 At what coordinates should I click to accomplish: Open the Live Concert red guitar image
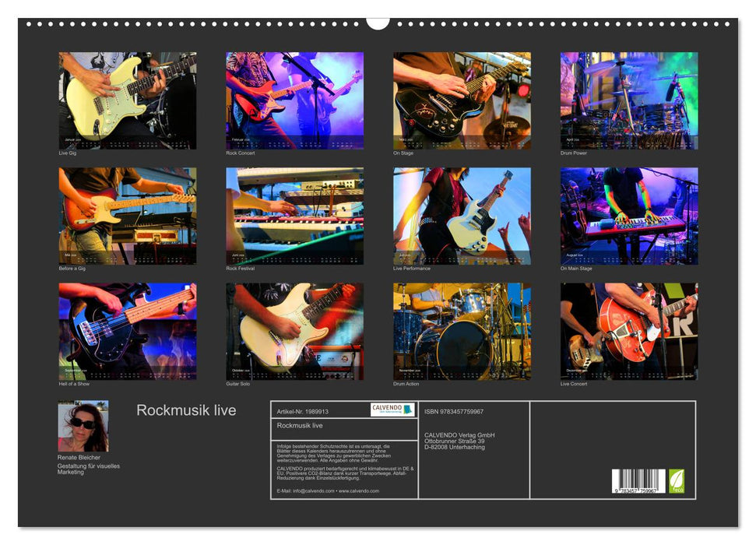pyautogui.click(x=628, y=331)
